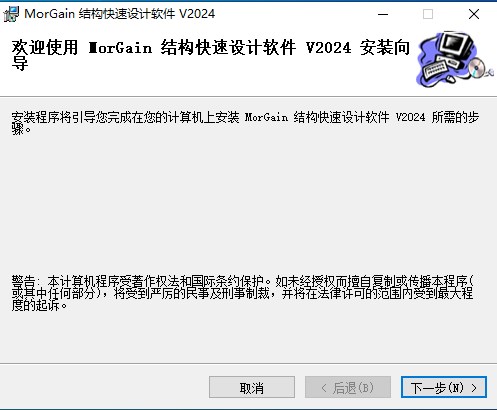Screen dimensions: 497x410
Task: Click the left arrow on the 后退 button
Action: (x=324, y=388)
